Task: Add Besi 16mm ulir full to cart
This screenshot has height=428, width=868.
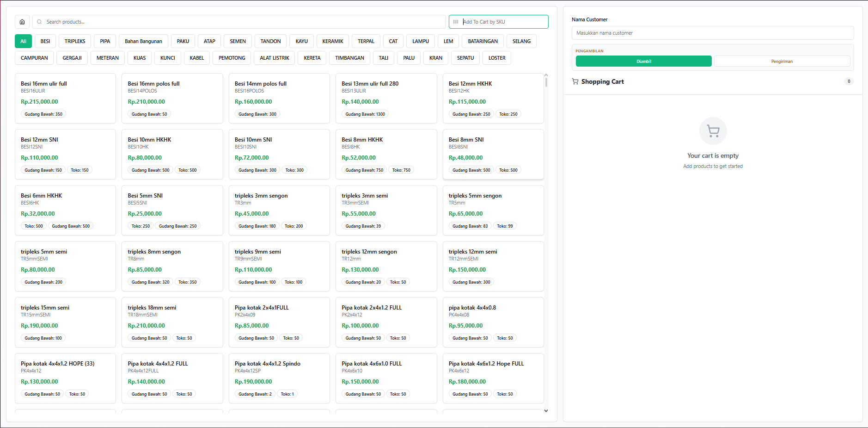Action: 65,98
